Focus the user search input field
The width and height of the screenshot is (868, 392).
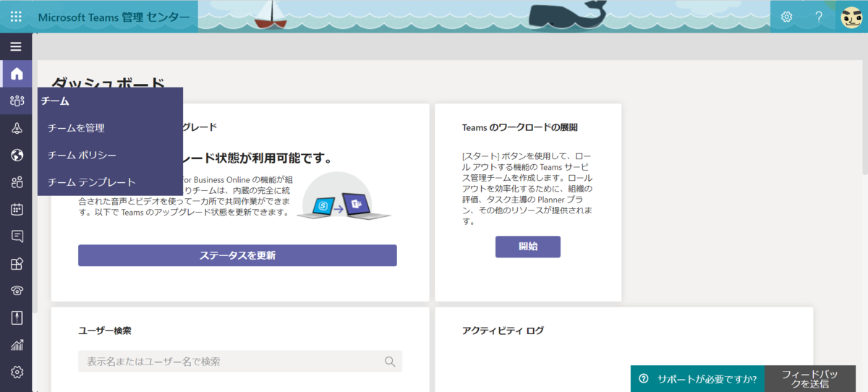tap(240, 362)
